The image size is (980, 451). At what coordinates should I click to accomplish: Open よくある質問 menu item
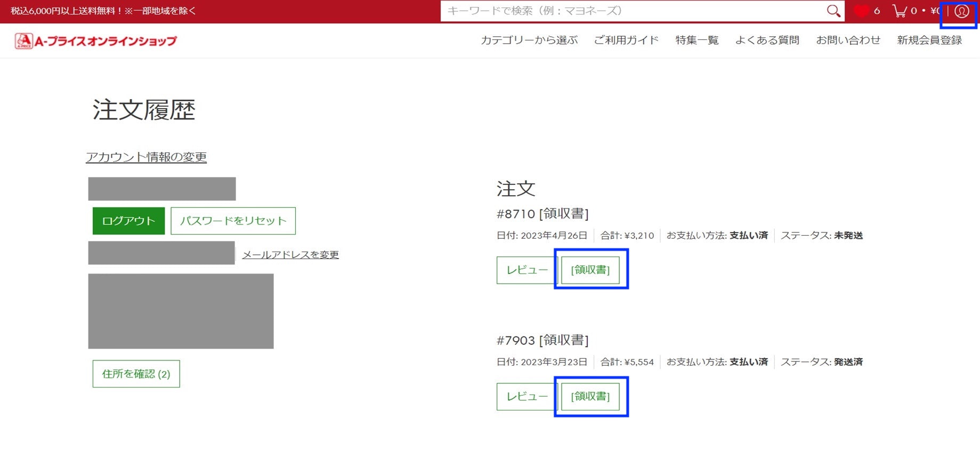767,41
